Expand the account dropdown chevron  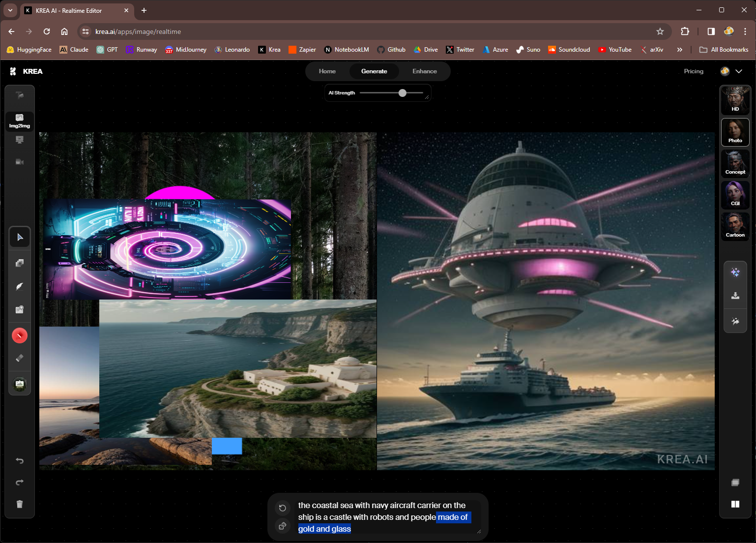click(739, 71)
